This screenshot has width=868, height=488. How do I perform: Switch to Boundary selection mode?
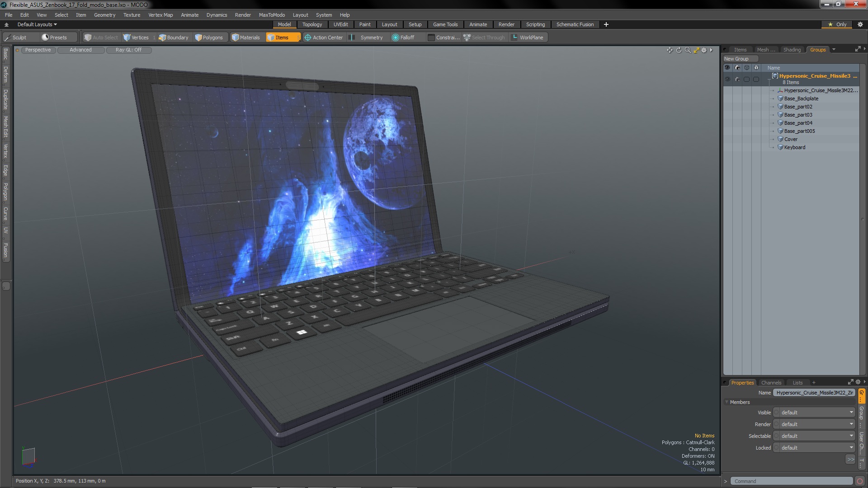(174, 38)
